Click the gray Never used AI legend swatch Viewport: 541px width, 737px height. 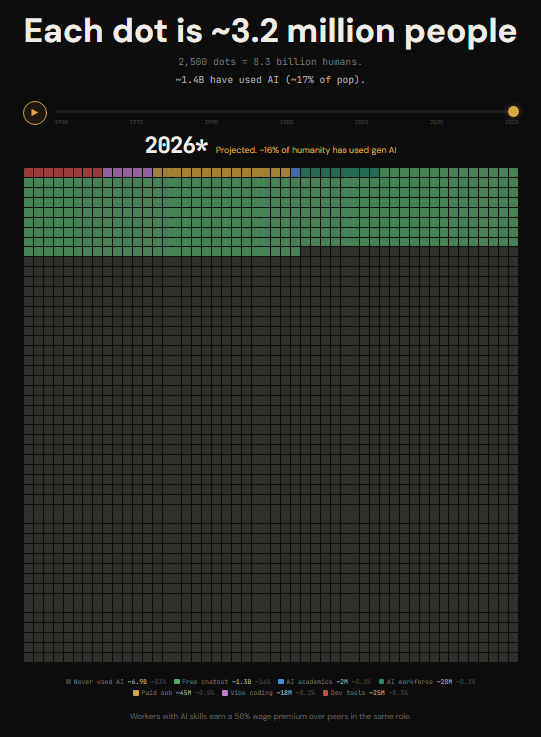click(69, 682)
